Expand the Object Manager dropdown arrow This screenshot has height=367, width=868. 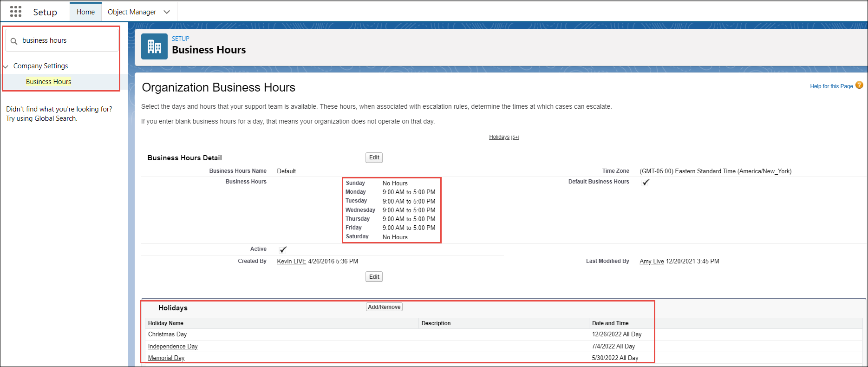pyautogui.click(x=167, y=12)
